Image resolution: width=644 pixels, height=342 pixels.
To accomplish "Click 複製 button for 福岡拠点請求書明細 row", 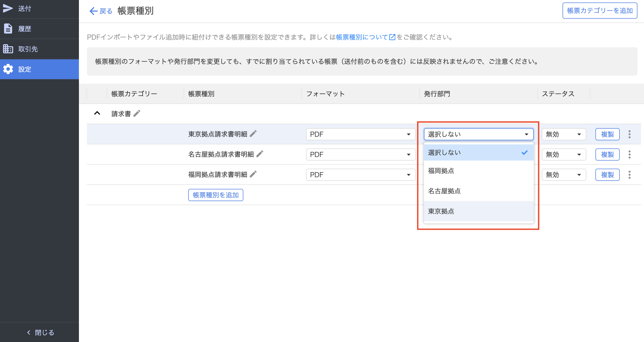I will (x=607, y=175).
